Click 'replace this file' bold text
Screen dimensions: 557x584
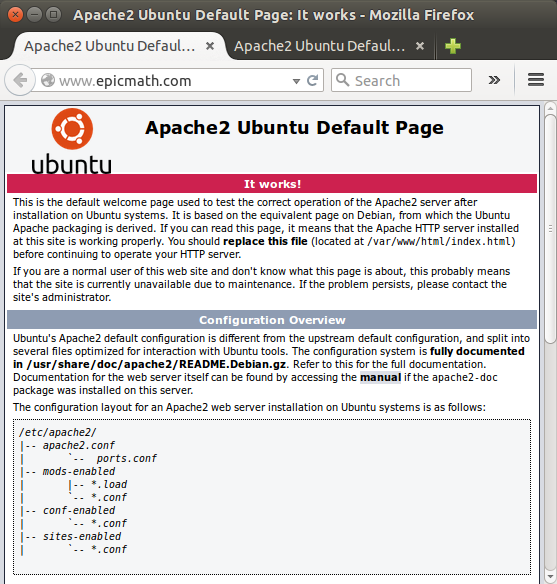pos(265,241)
